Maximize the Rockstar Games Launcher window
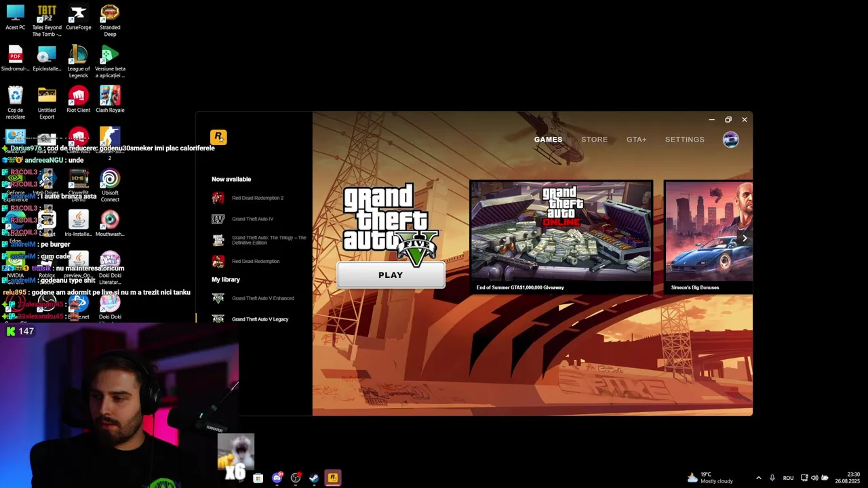Image resolution: width=868 pixels, height=488 pixels. pyautogui.click(x=728, y=120)
